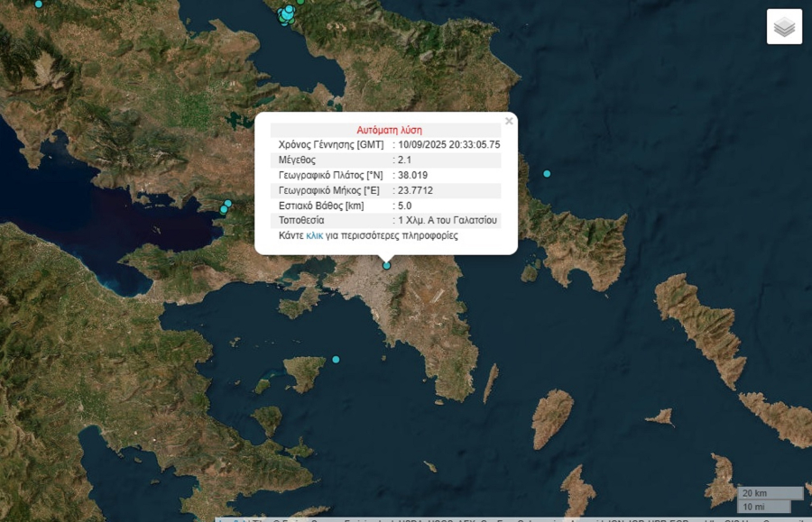
Task: Select the cyan marker in the sea south of Athens
Action: point(336,360)
